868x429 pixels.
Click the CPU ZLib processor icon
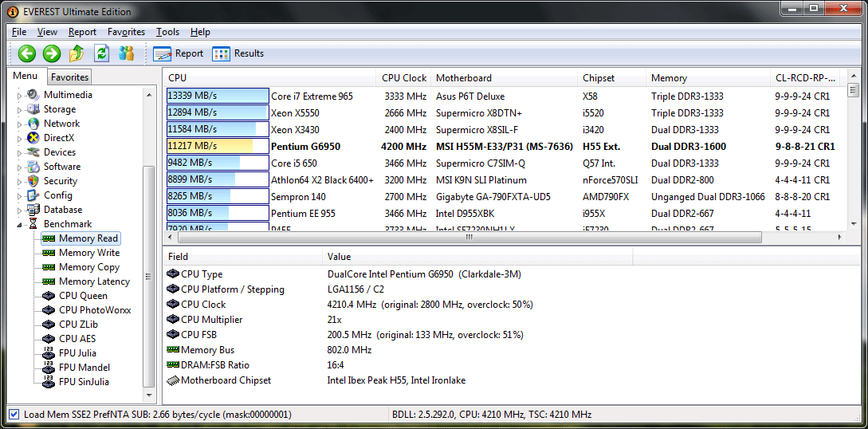pos(49,325)
